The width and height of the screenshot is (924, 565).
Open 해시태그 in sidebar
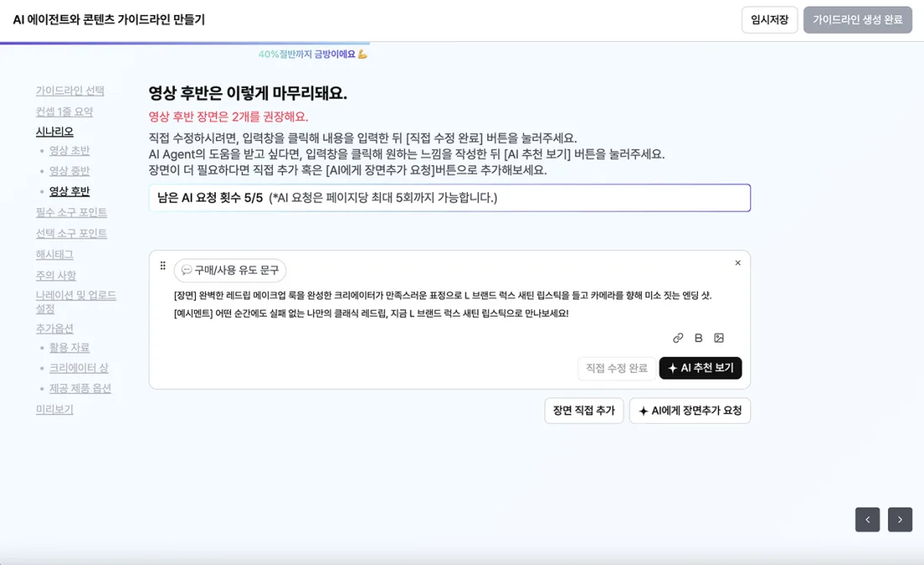(x=55, y=254)
